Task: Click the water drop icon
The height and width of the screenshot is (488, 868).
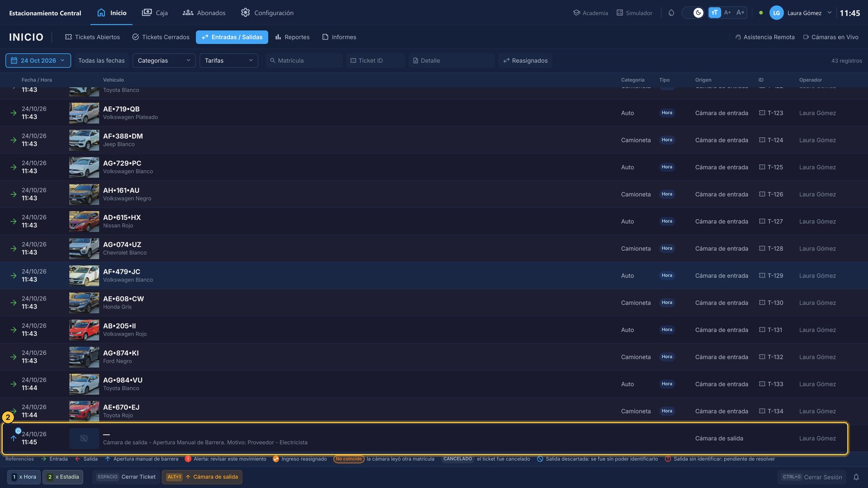Action: point(671,12)
